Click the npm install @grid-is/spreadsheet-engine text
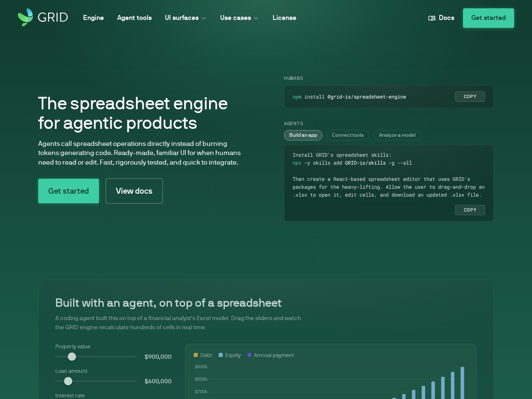This screenshot has height=399, width=532. (349, 97)
